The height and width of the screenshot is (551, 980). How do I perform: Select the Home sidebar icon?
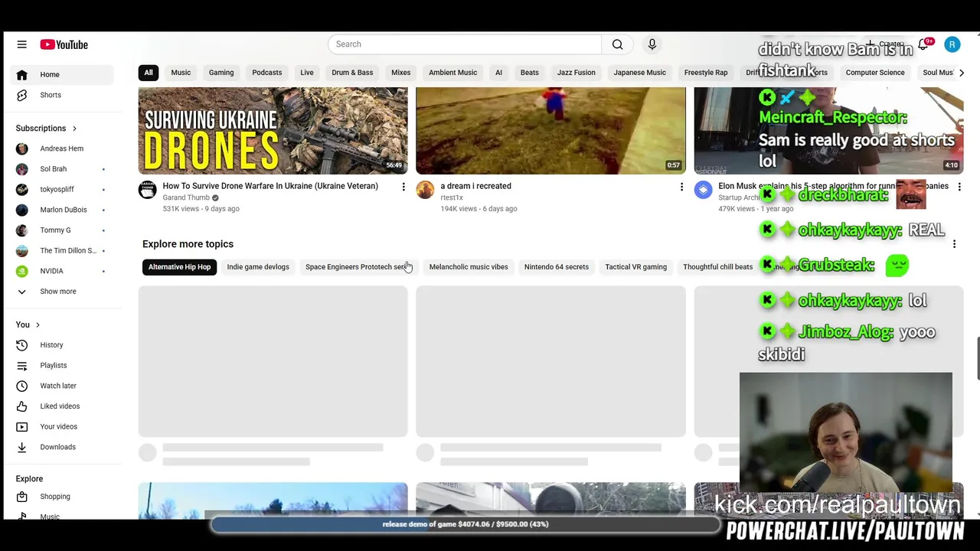[22, 74]
